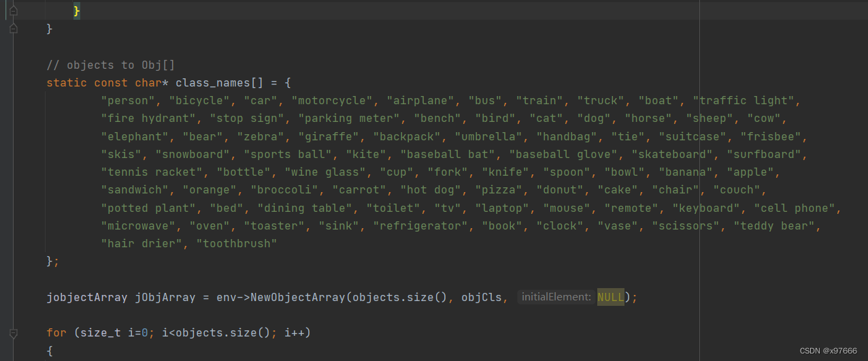Click the initialElement: parameter hint

(556, 297)
